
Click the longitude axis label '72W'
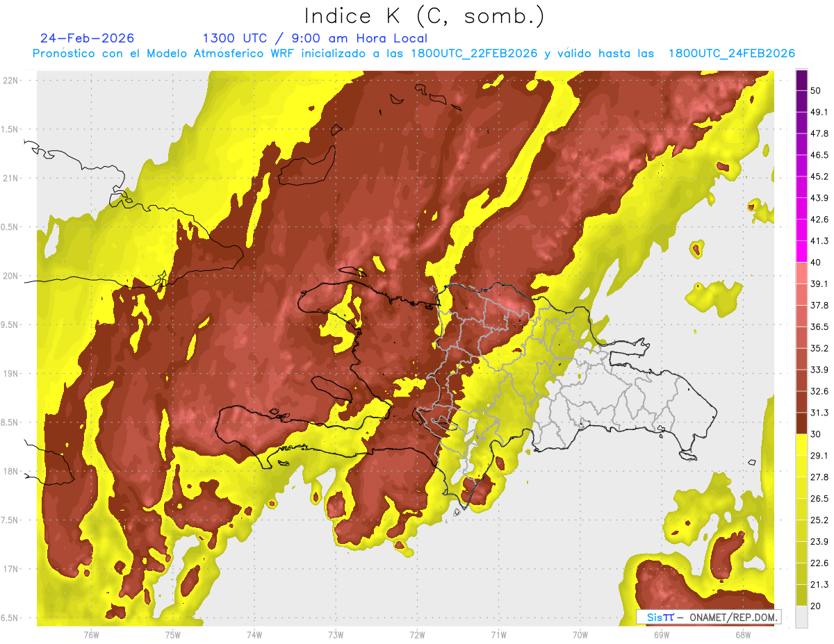click(417, 635)
